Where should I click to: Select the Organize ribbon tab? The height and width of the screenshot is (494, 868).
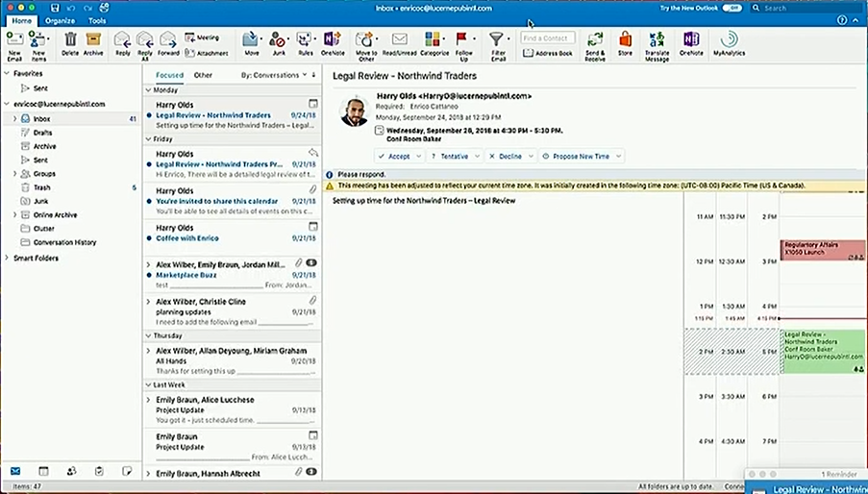(60, 20)
